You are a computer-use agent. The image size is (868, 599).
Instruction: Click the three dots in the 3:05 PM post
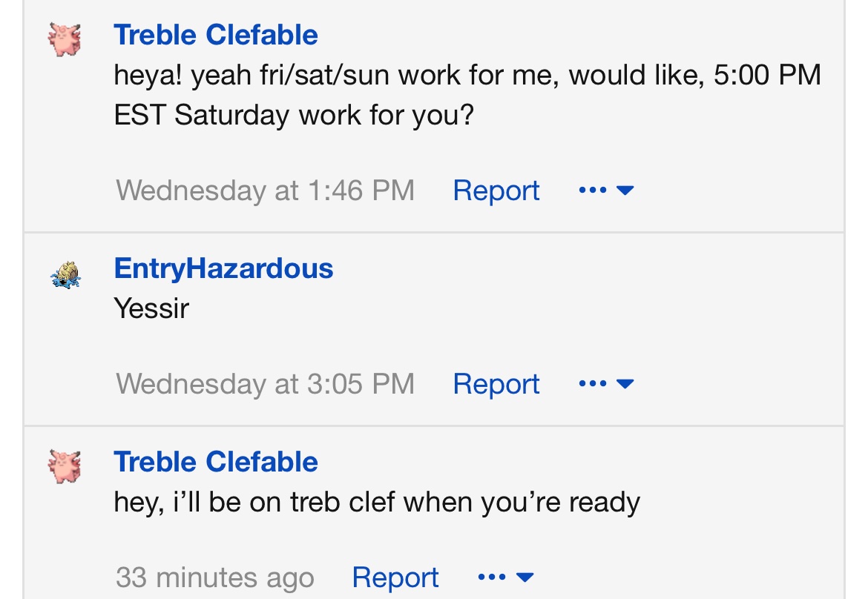tap(592, 383)
